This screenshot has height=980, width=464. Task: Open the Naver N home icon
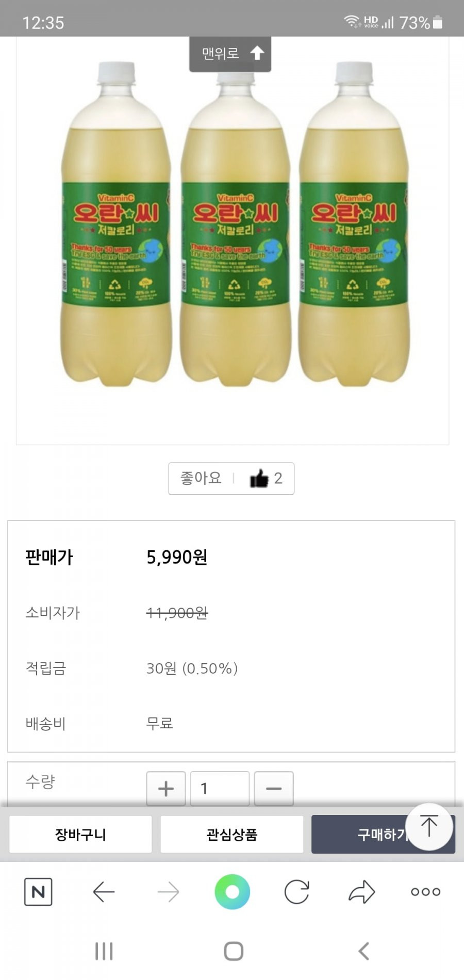38,892
